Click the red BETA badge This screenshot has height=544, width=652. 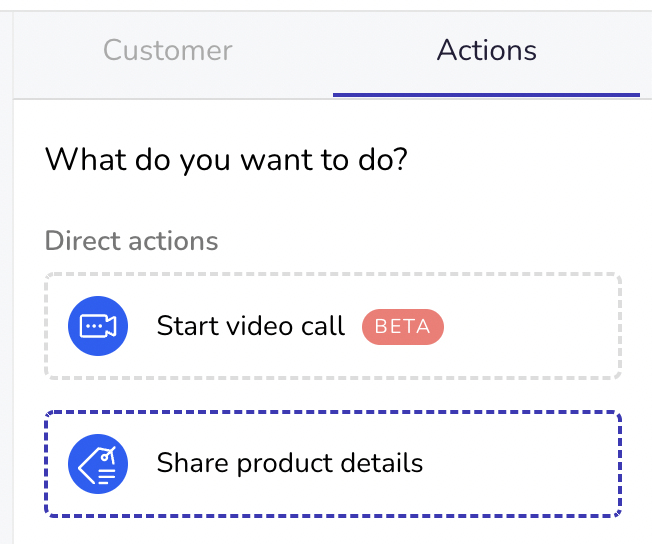403,326
